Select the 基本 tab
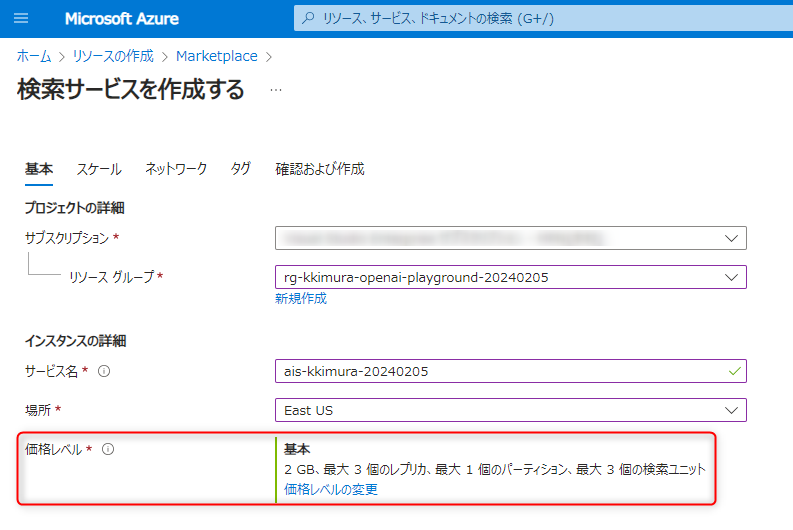Screen dimensions: 793x530 [x=39, y=169]
